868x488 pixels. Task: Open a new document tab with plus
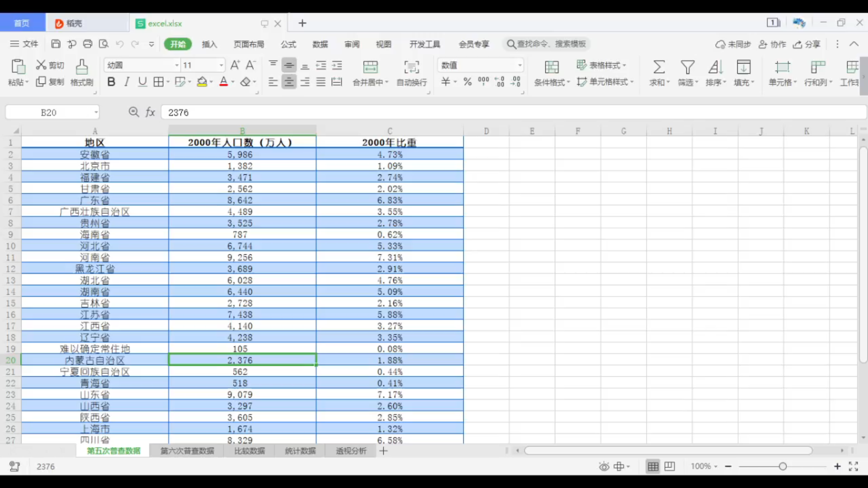coord(302,23)
